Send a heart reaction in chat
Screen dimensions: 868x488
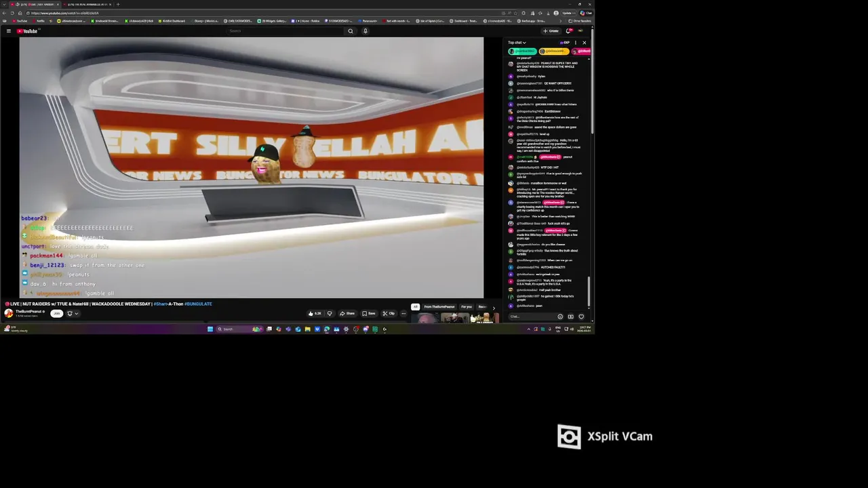[x=581, y=317]
